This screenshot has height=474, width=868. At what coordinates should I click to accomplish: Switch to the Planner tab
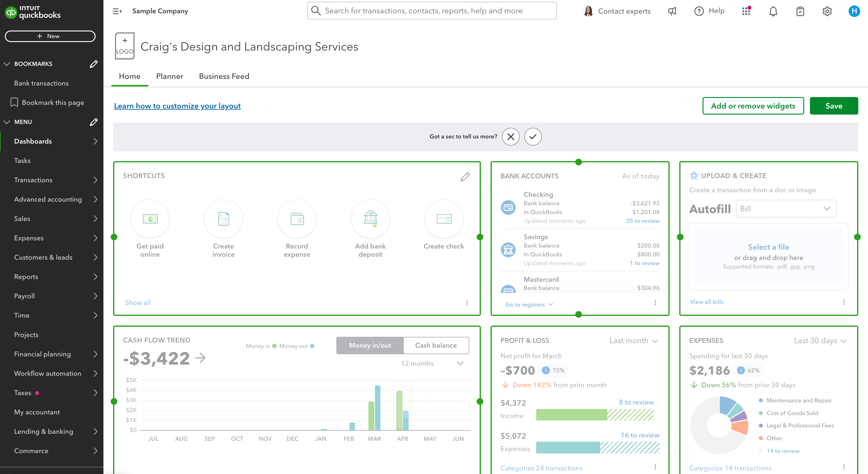[x=169, y=76]
